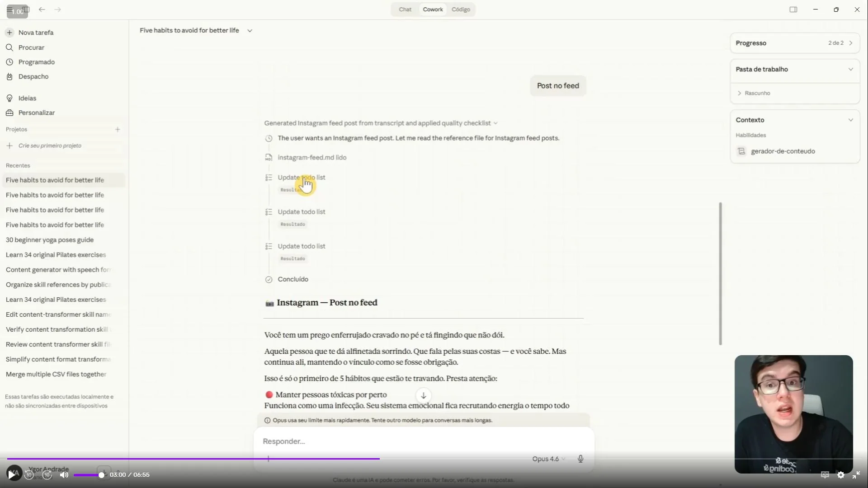
Task: Open the task title dropdown chevron
Action: point(250,31)
